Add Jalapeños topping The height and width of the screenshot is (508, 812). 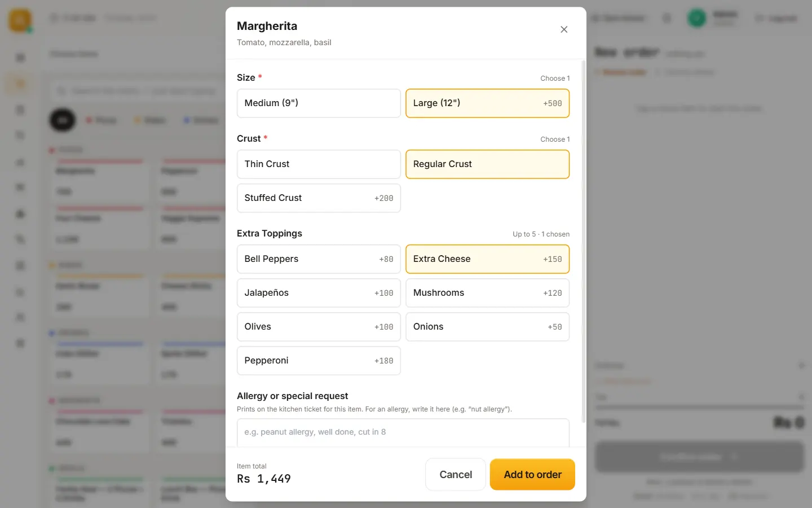click(319, 293)
